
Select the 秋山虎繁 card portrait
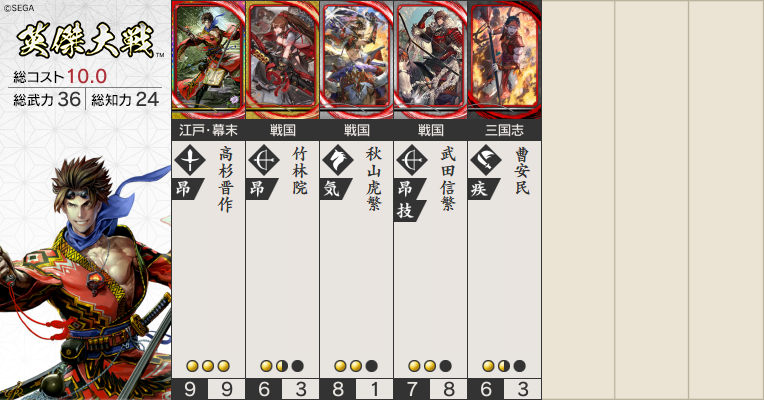point(357,59)
